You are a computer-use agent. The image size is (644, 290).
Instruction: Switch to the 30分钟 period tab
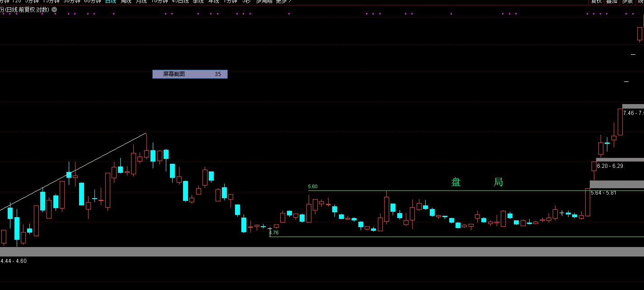pos(72,1)
